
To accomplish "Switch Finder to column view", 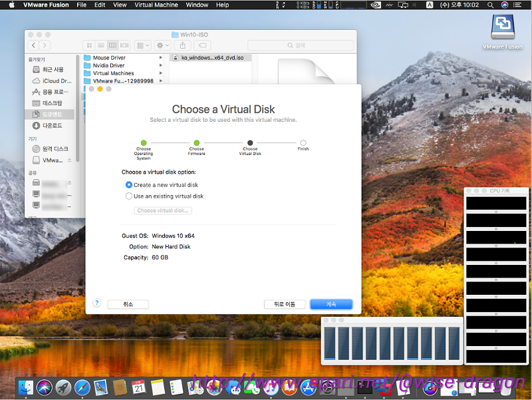I will point(112,45).
